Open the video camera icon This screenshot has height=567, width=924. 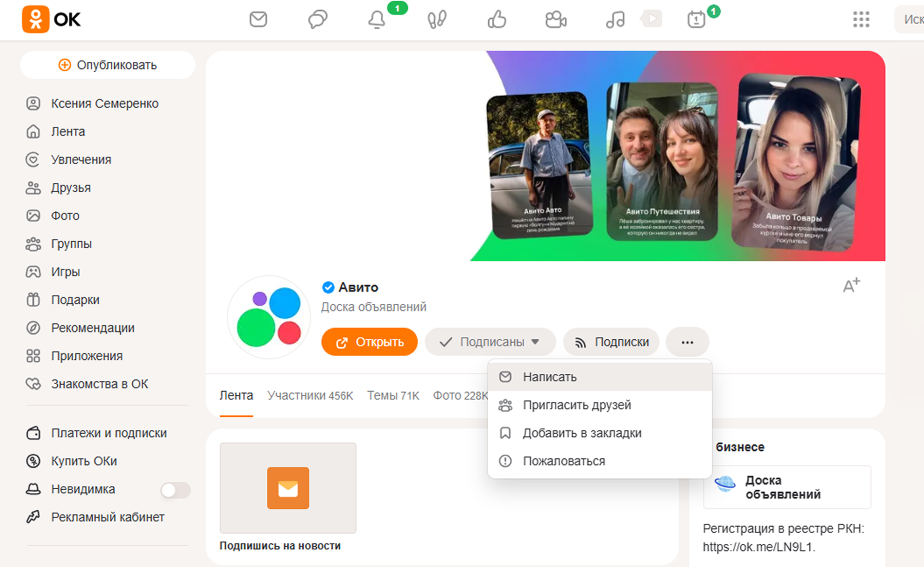click(556, 19)
